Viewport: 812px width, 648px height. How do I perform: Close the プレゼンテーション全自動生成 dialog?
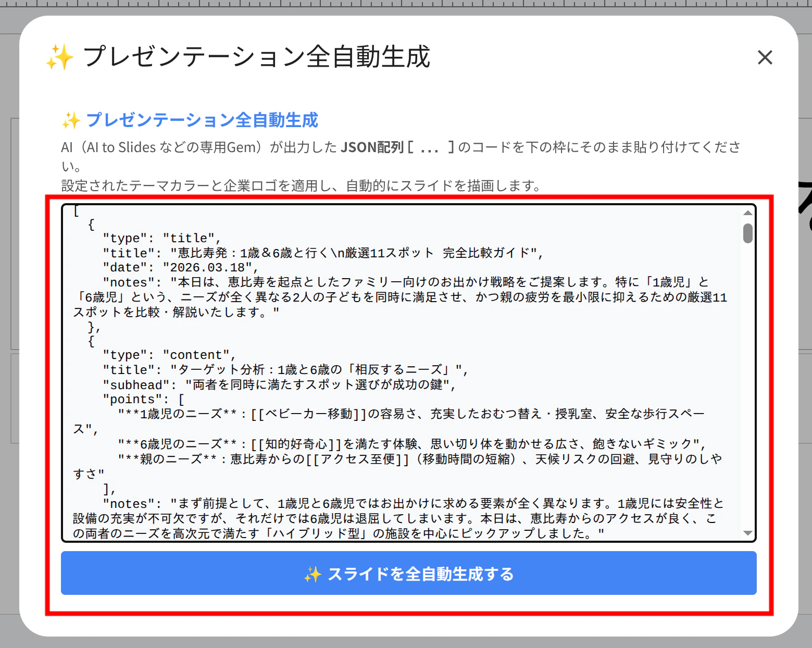(765, 57)
